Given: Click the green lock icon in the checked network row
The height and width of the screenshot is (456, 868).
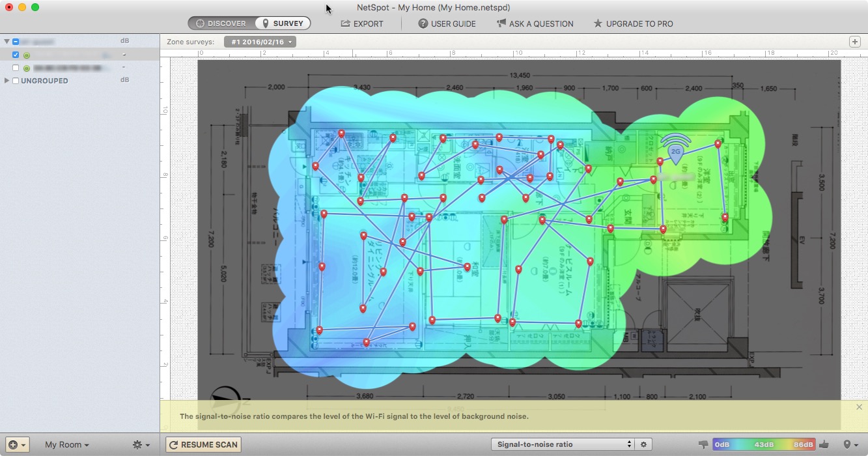Looking at the screenshot, I should coord(27,55).
